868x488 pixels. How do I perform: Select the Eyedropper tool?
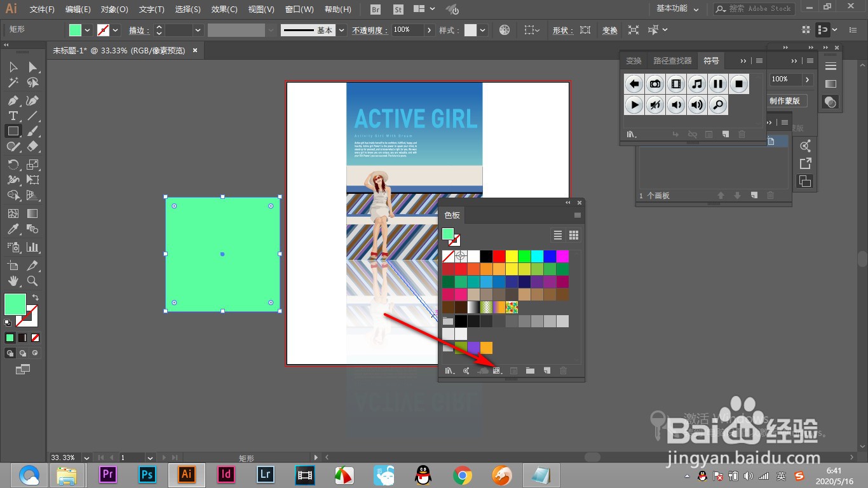click(13, 229)
